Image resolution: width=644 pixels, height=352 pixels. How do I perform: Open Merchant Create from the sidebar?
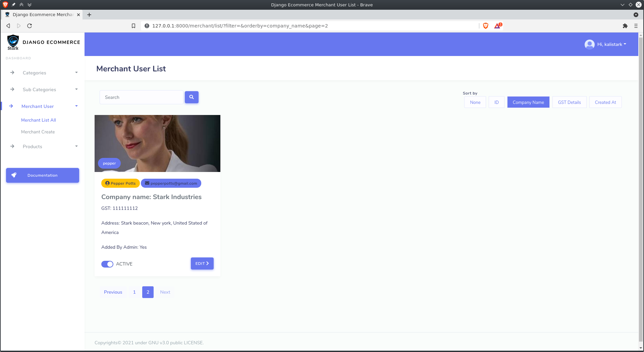click(x=38, y=132)
